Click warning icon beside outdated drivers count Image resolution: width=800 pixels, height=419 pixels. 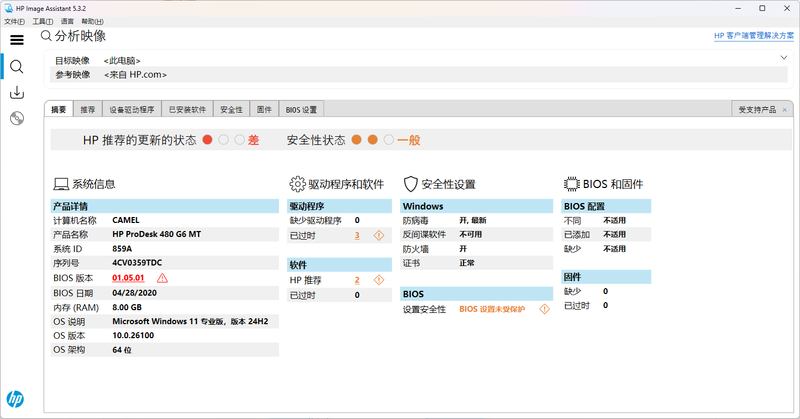click(x=378, y=235)
